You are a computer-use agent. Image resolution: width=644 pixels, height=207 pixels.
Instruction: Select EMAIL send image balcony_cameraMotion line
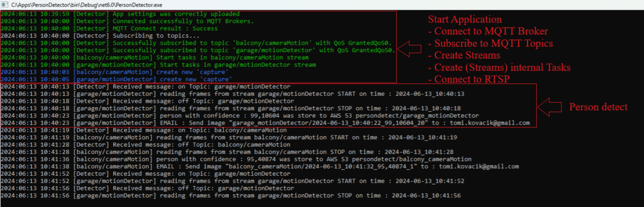click(x=260, y=166)
